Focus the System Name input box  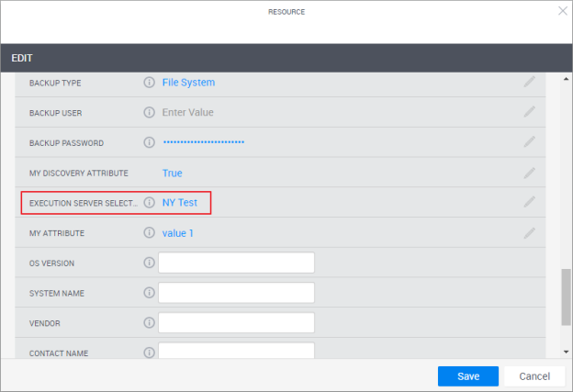(236, 293)
